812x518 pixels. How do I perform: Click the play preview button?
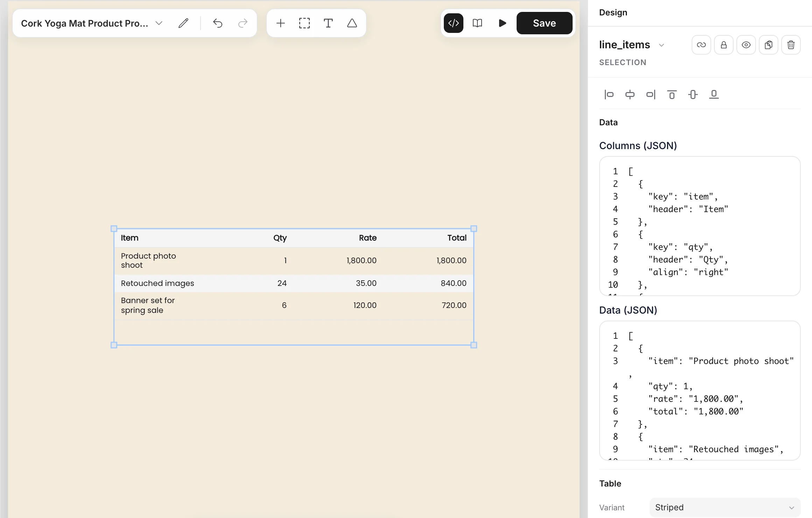click(x=502, y=23)
